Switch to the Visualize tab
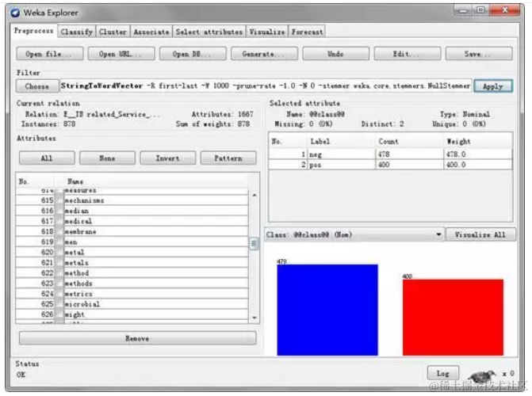532x396 pixels. [267, 32]
